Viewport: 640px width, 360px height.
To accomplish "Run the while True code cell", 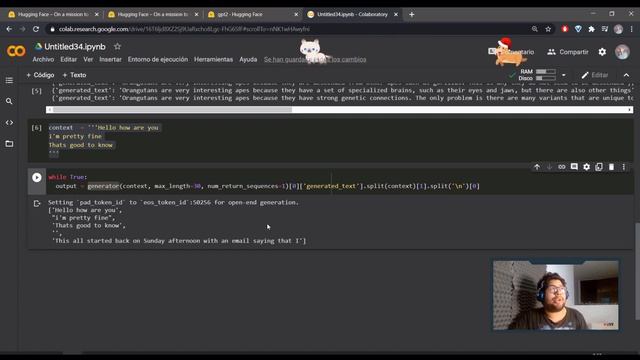I will [37, 178].
